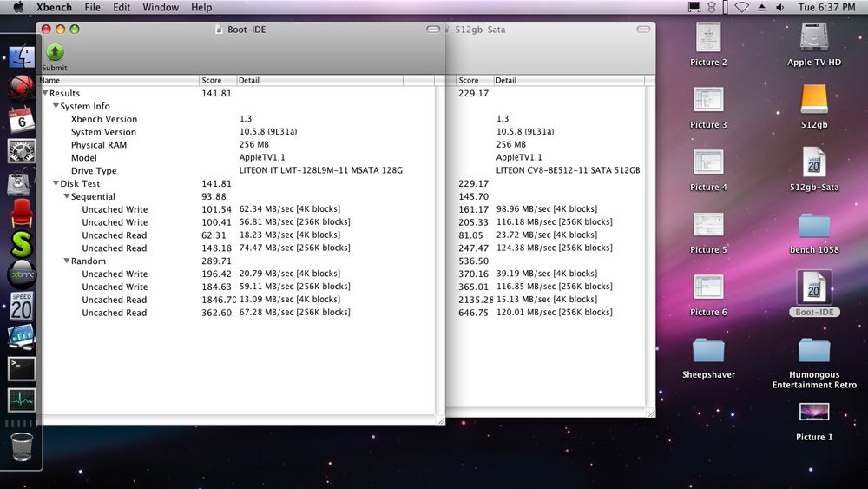Select Uncached Read row scoring 1846.70

239,300
